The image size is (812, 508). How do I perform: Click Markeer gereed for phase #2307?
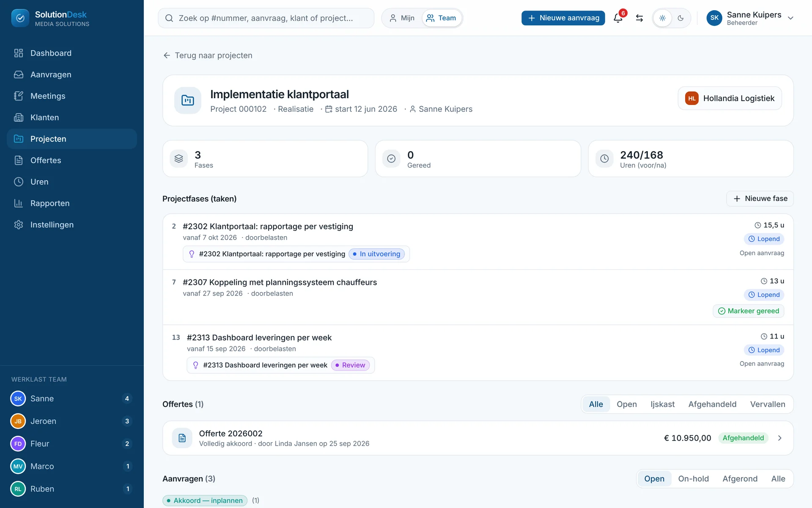(x=749, y=311)
